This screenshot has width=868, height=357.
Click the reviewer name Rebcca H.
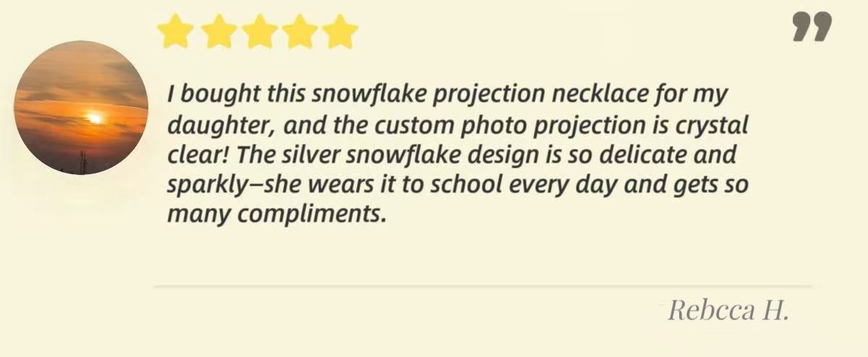727,310
